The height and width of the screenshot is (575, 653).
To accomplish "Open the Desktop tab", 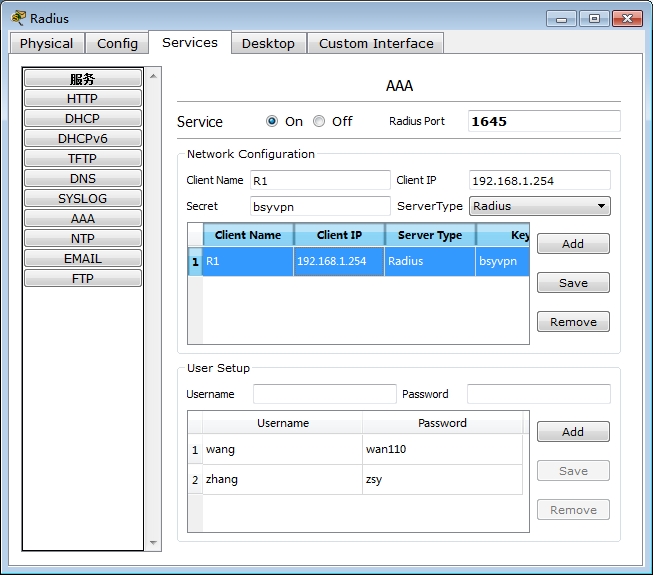I will [x=268, y=44].
